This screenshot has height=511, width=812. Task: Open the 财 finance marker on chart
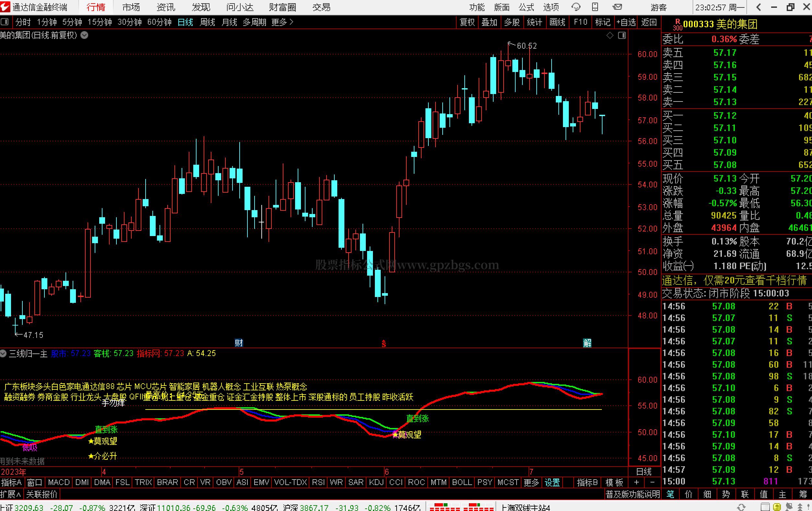click(x=239, y=343)
